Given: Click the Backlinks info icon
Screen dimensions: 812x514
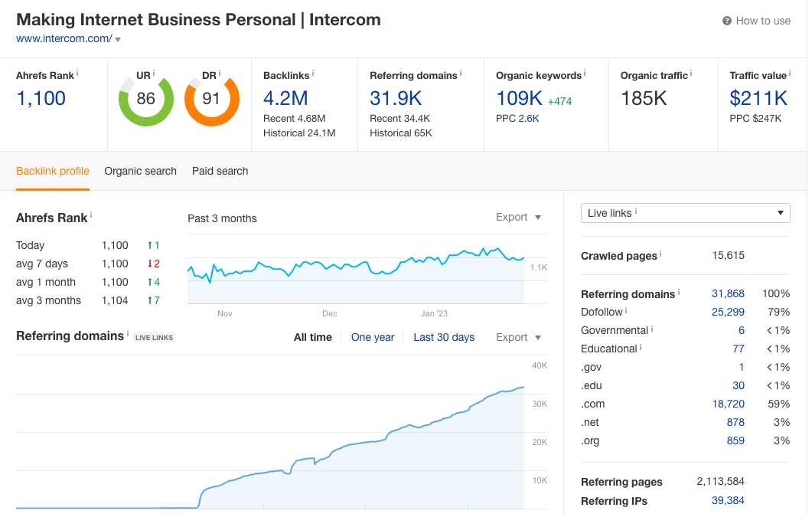Looking at the screenshot, I should [313, 74].
